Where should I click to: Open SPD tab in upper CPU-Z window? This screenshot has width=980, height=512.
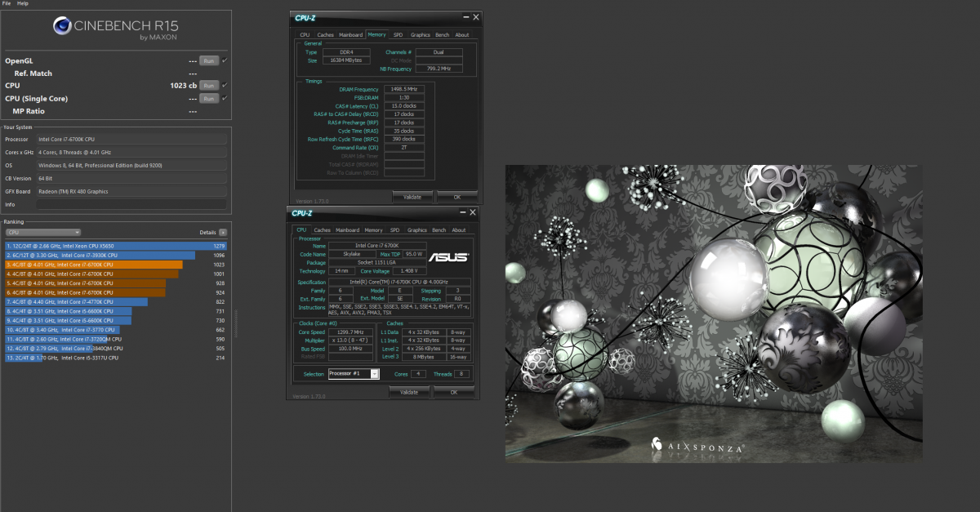pos(398,35)
